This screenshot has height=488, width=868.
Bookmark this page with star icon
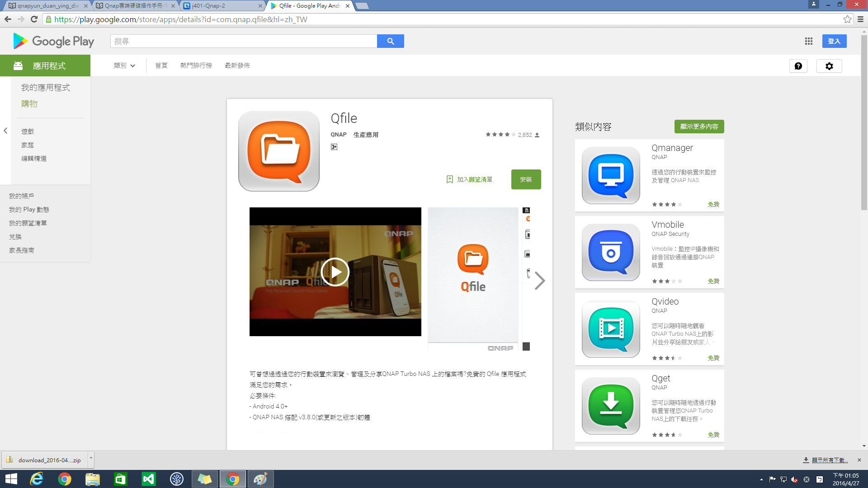[847, 19]
